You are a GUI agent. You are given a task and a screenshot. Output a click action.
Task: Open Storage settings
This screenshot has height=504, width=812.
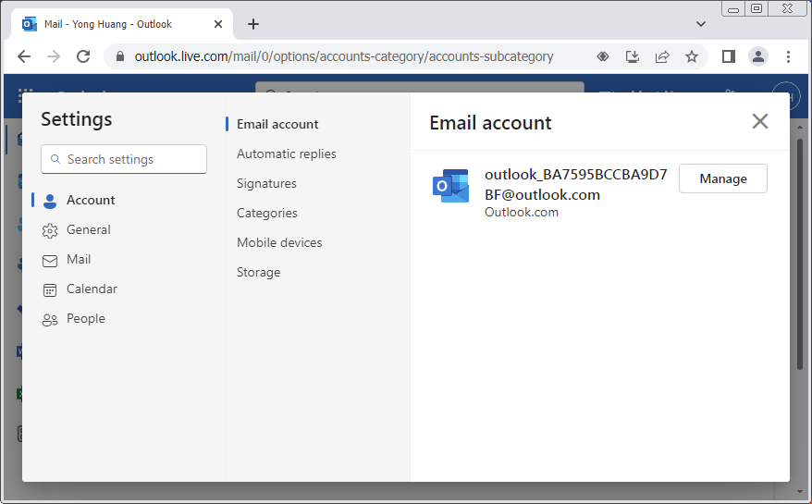click(258, 272)
